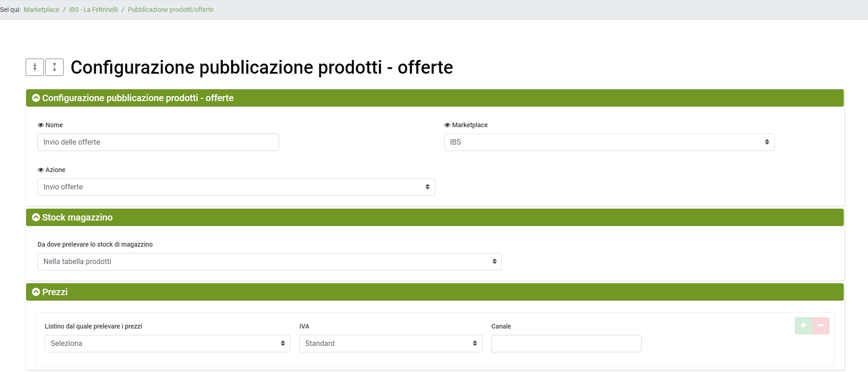This screenshot has width=868, height=372.
Task: Toggle the eye icon beside Marketplace
Action: point(447,125)
